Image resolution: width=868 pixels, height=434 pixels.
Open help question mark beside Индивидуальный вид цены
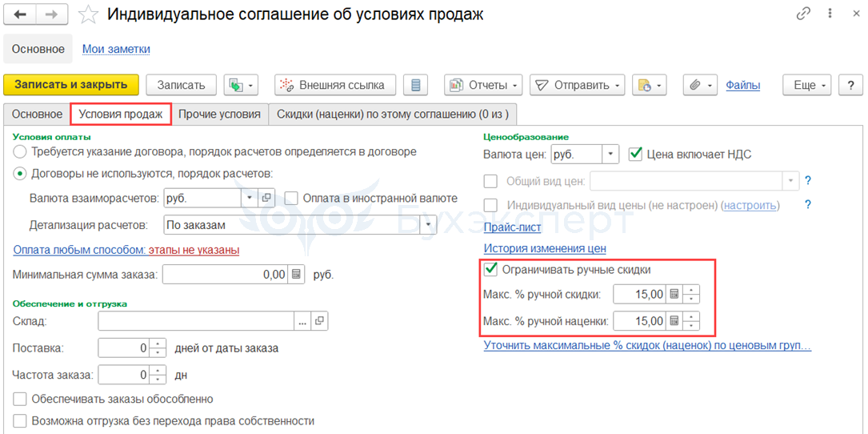(808, 205)
